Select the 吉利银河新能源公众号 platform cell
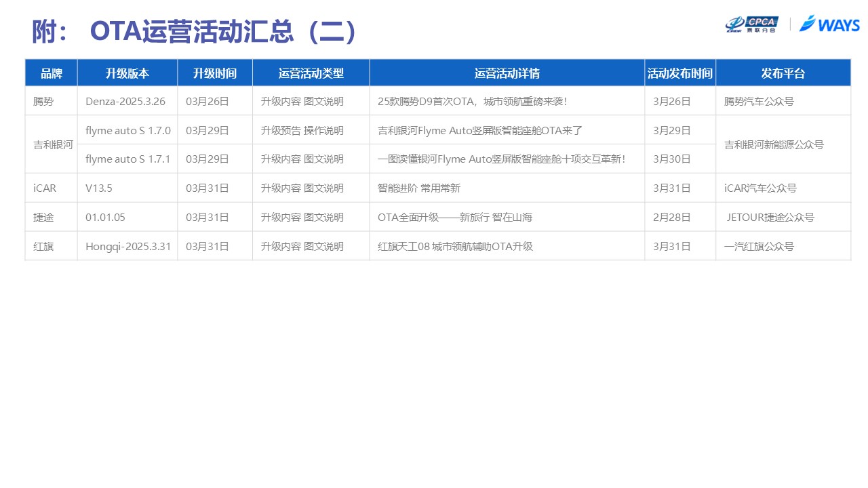The image size is (868, 488). coord(783,144)
